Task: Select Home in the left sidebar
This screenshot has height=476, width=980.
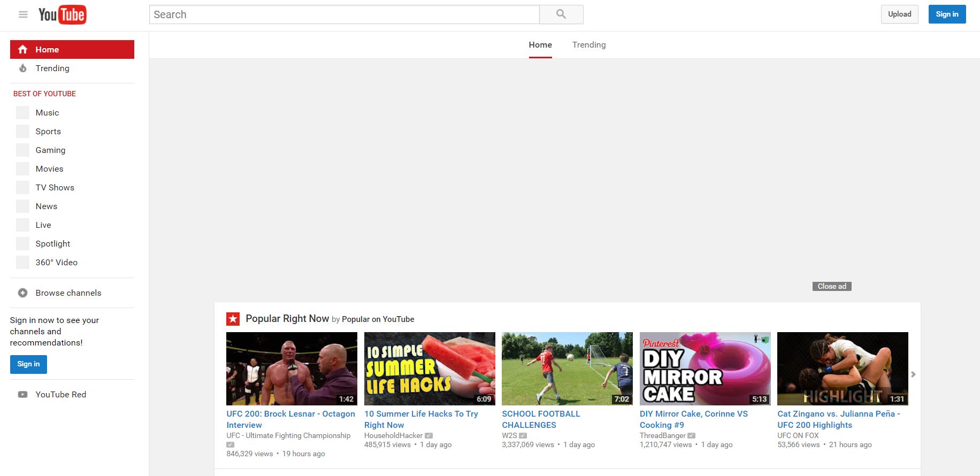Action: point(72,50)
